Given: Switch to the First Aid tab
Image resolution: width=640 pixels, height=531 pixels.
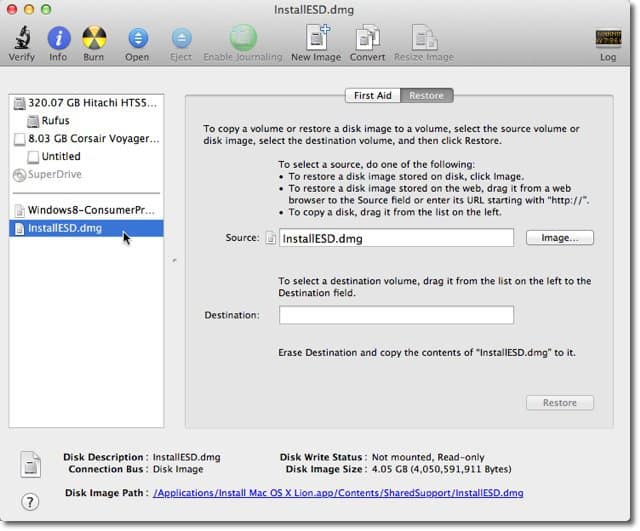Looking at the screenshot, I should pos(373,96).
